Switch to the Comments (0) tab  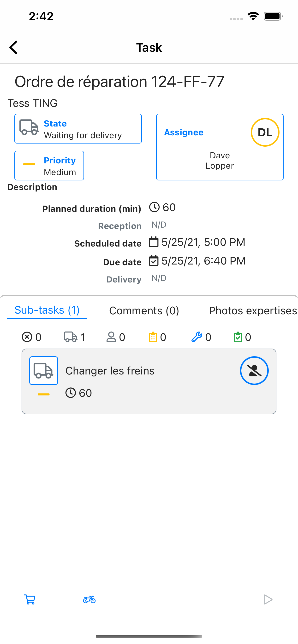[144, 310]
